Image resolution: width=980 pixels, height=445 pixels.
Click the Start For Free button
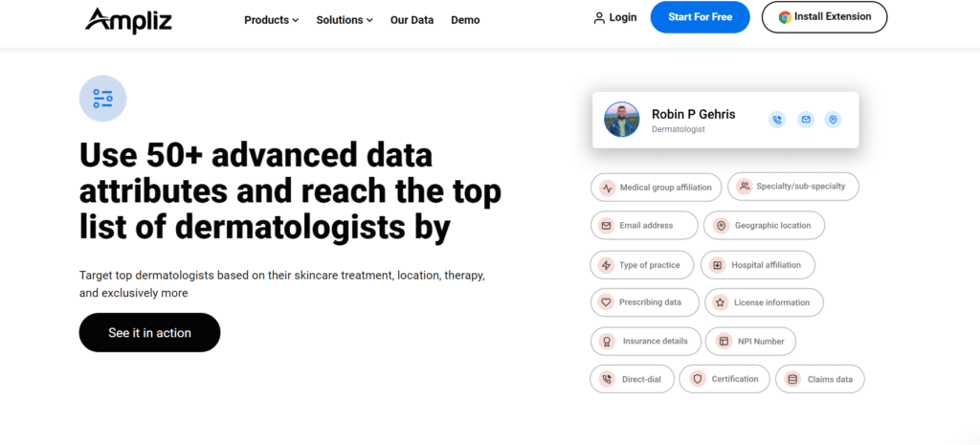pyautogui.click(x=700, y=17)
